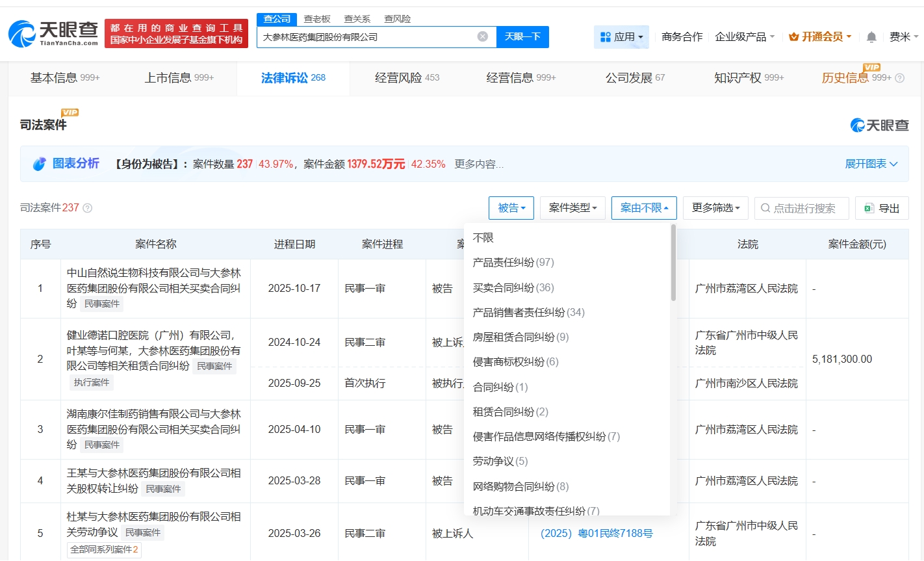Choose 买卖合同纠纷 (36) option
Image resolution: width=924 pixels, height=561 pixels.
[513, 287]
